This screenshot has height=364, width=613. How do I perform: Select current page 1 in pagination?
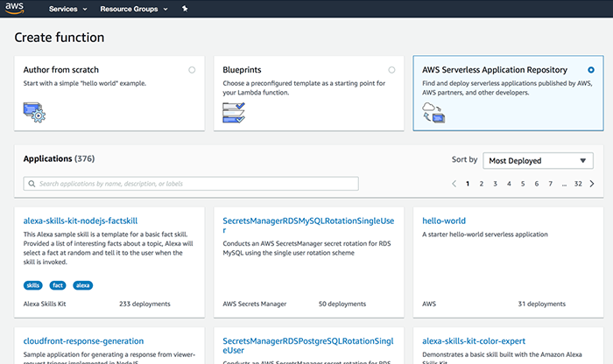coord(468,184)
